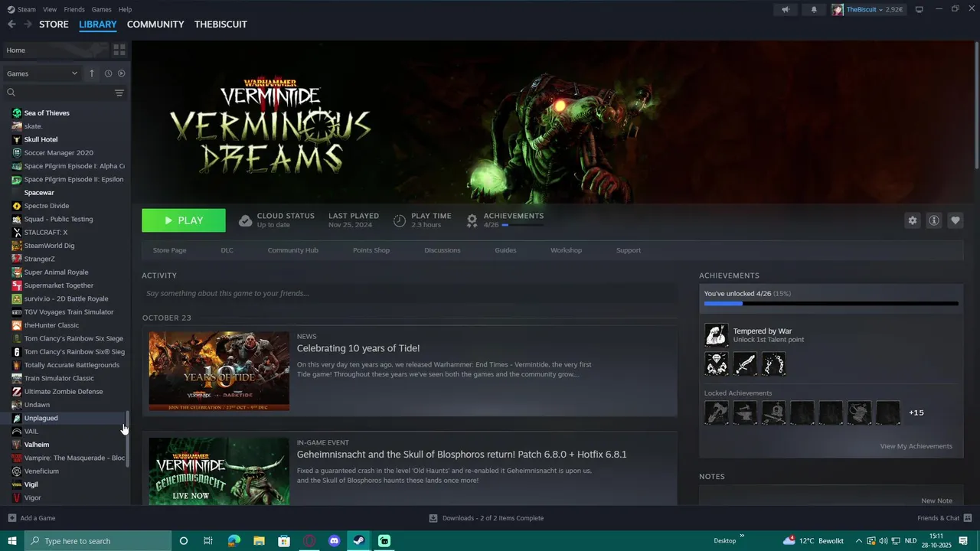This screenshot has height=551, width=980.
Task: Open the Friends menu
Action: click(x=74, y=9)
